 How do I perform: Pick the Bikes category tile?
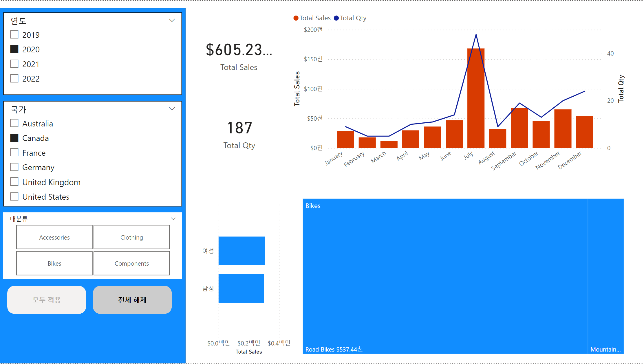(x=54, y=263)
